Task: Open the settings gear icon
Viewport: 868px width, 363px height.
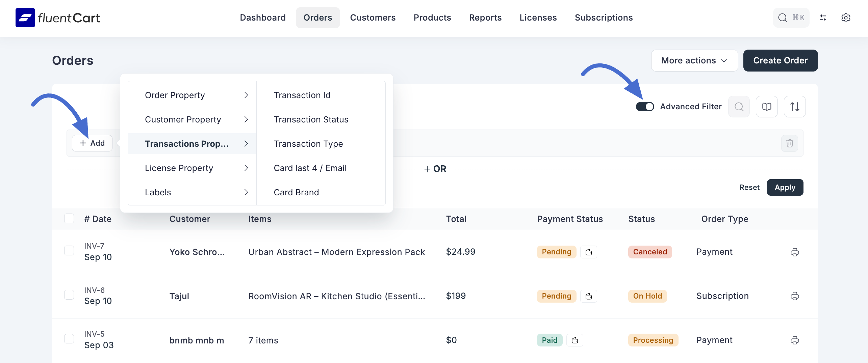Action: tap(846, 18)
